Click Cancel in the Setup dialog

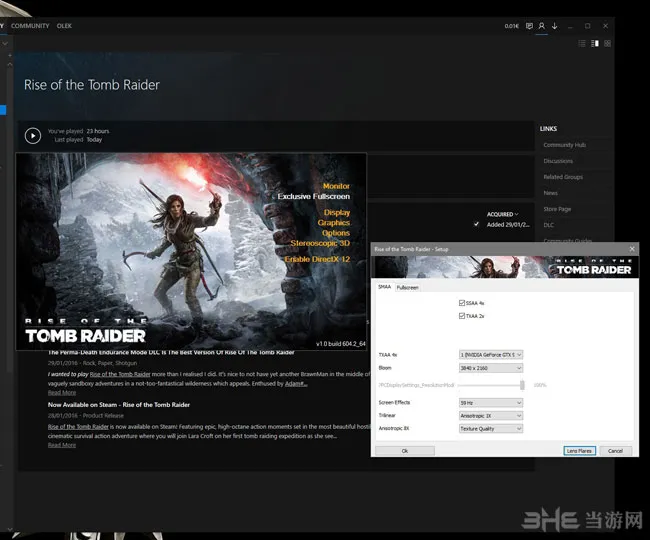(615, 451)
